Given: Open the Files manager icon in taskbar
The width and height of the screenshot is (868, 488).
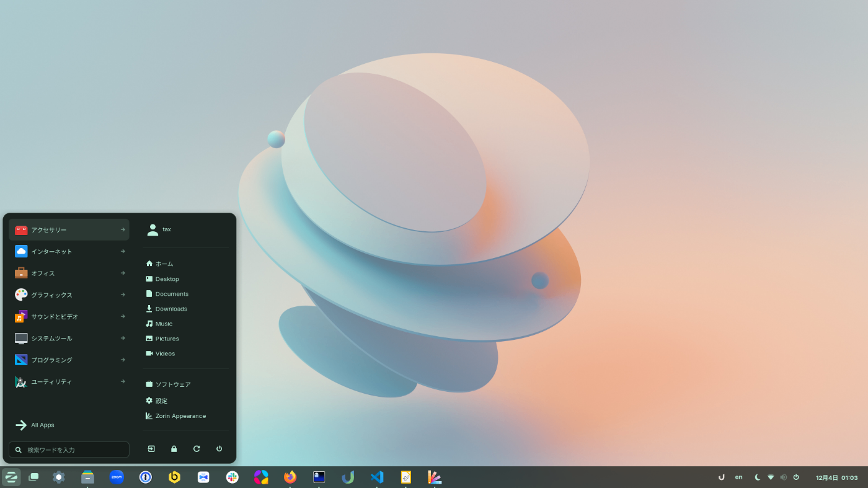Looking at the screenshot, I should (x=87, y=477).
